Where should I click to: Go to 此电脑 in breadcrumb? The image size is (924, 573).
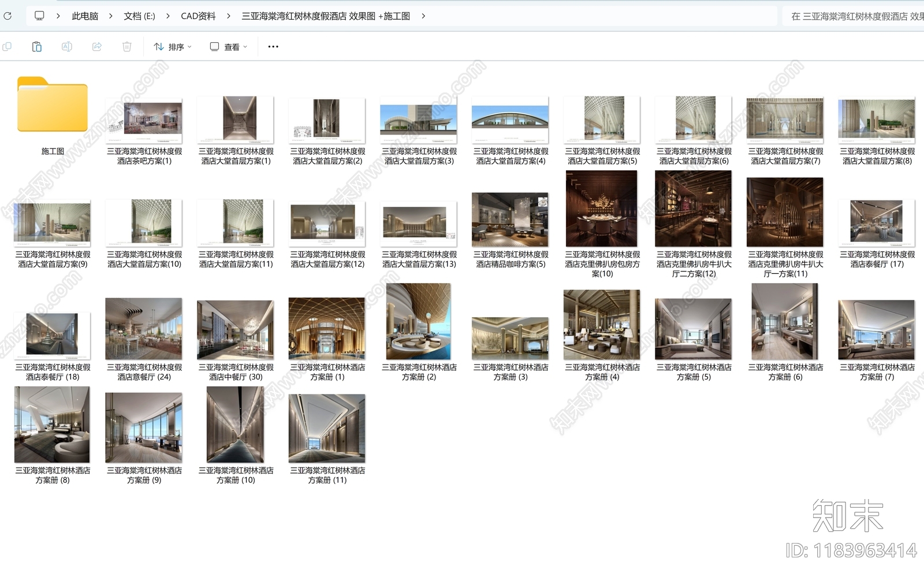point(85,16)
